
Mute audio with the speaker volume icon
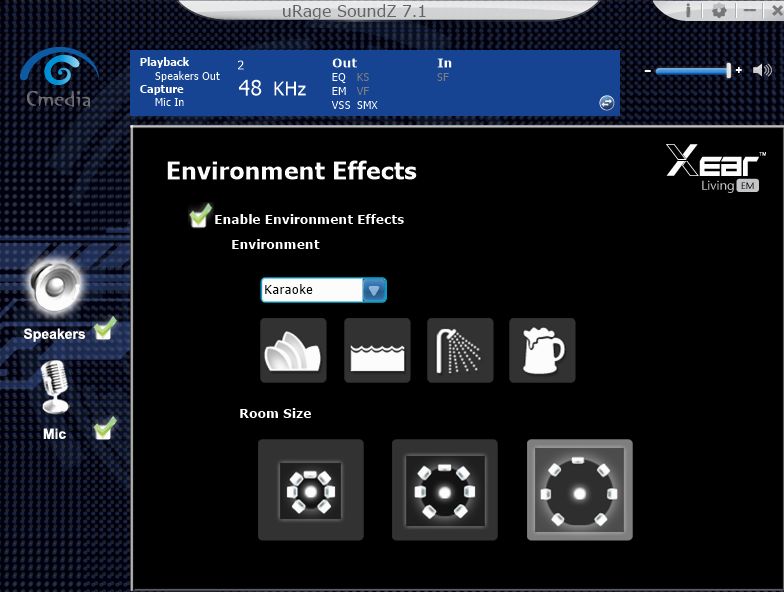click(762, 70)
